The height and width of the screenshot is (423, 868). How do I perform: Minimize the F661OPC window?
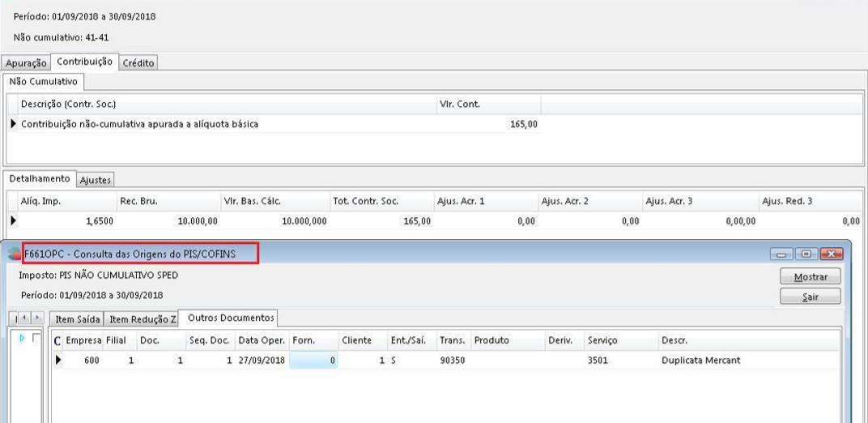[x=781, y=254]
